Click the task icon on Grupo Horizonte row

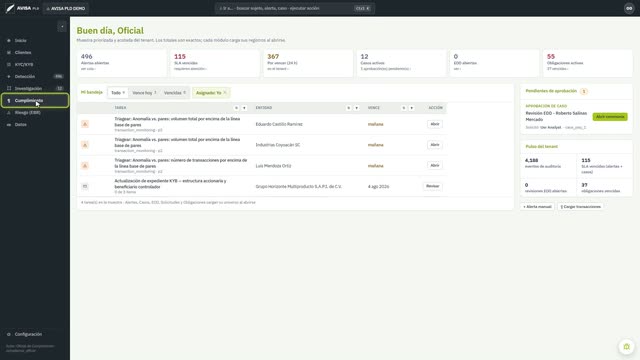click(x=85, y=186)
